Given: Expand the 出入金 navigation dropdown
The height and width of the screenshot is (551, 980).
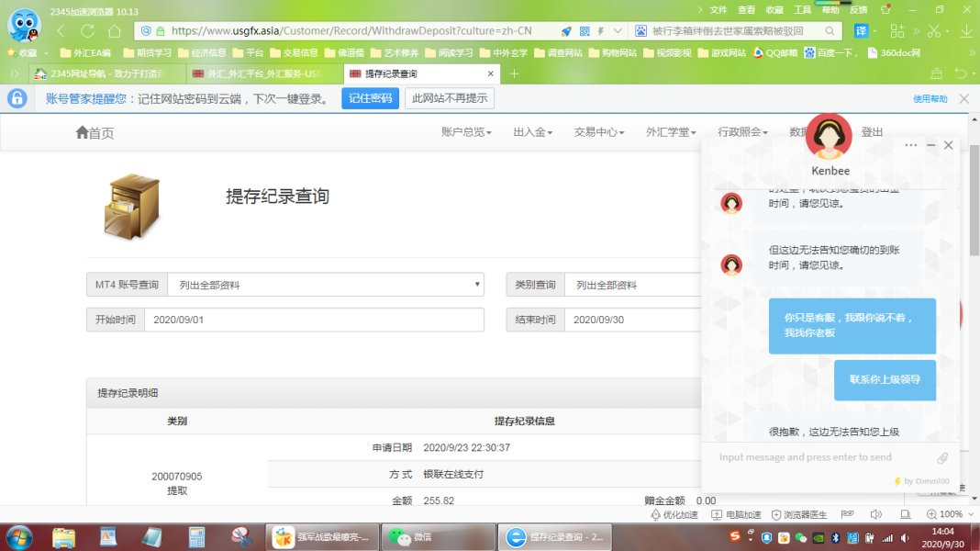Looking at the screenshot, I should click(532, 132).
